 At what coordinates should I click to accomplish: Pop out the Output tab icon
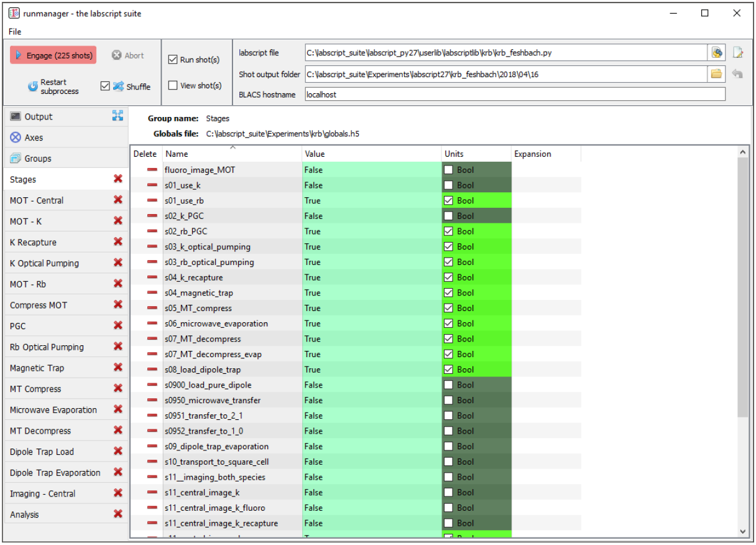(118, 116)
